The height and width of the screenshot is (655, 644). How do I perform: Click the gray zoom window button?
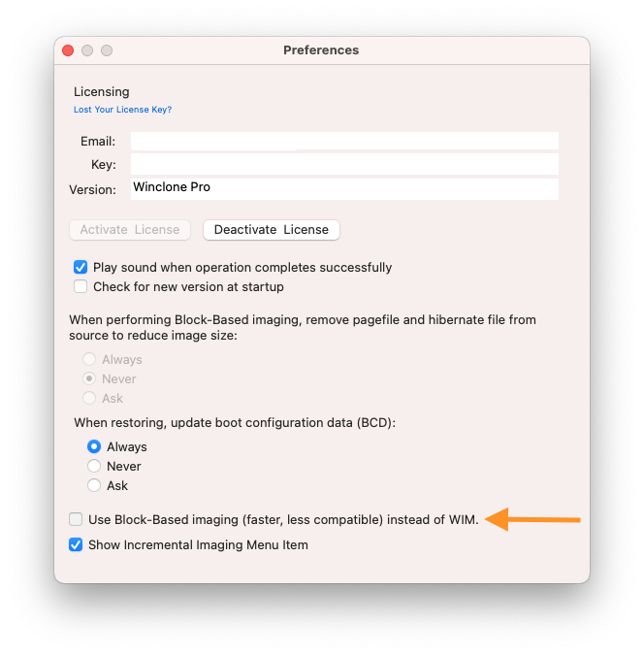pyautogui.click(x=107, y=50)
